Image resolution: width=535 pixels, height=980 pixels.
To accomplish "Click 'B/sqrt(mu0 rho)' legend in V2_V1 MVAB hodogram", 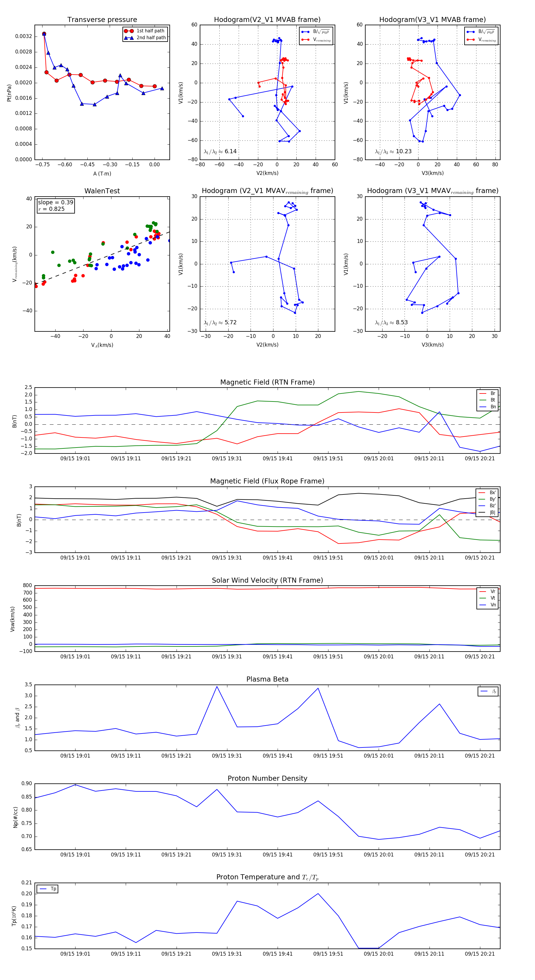I will point(317,32).
